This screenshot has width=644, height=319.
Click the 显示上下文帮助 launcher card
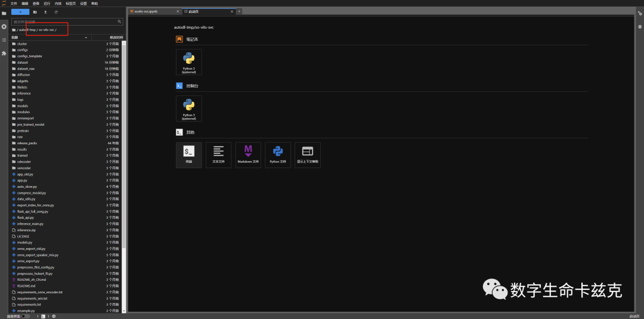(308, 155)
